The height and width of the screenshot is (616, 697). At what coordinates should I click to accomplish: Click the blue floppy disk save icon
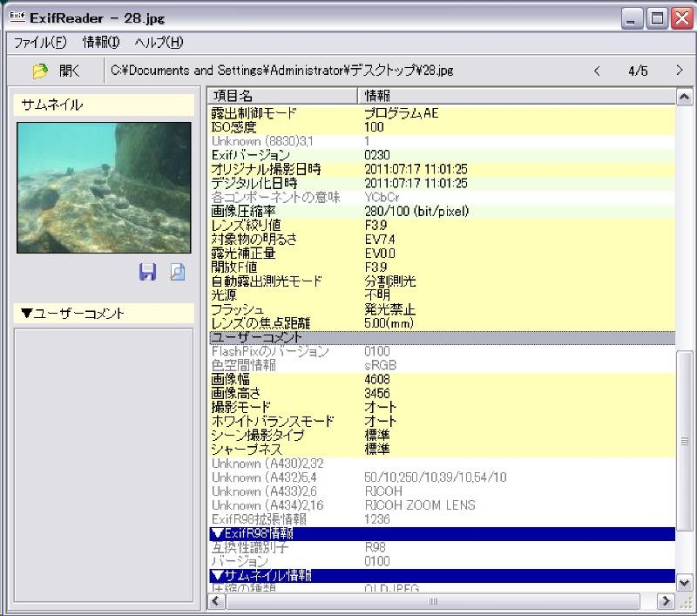pyautogui.click(x=148, y=272)
